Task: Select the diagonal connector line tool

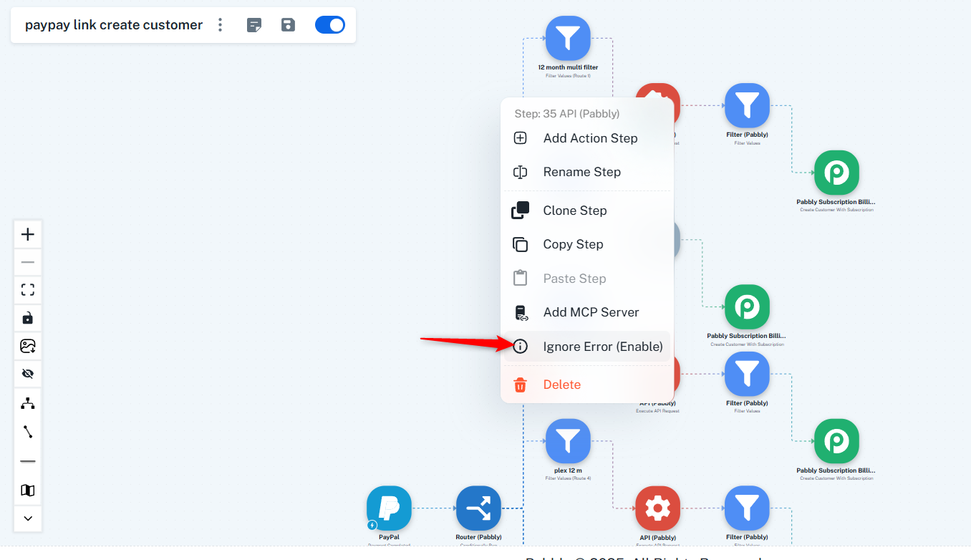Action: (28, 432)
